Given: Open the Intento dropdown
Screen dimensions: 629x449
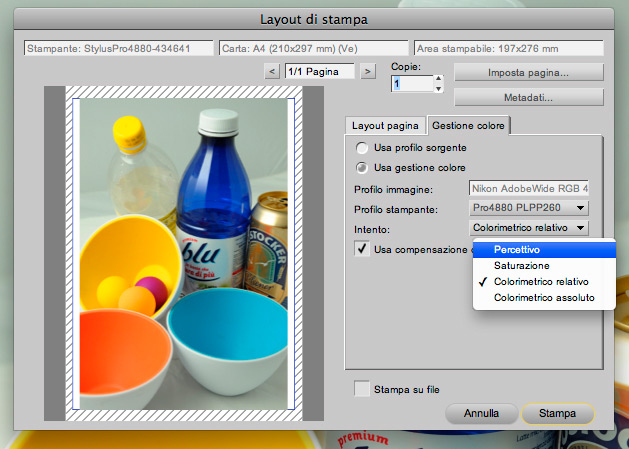Looking at the screenshot, I should pos(528,228).
